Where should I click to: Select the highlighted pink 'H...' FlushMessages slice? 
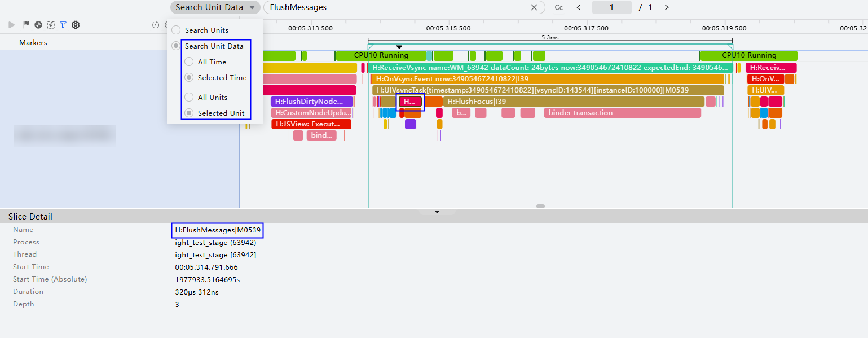click(410, 102)
